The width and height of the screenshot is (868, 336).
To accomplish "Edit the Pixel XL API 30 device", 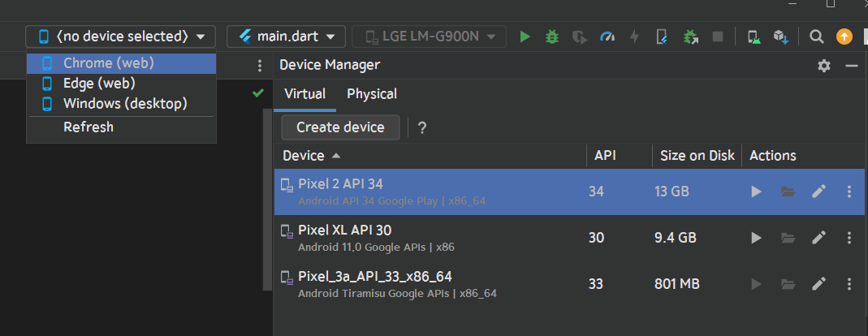I will 818,238.
